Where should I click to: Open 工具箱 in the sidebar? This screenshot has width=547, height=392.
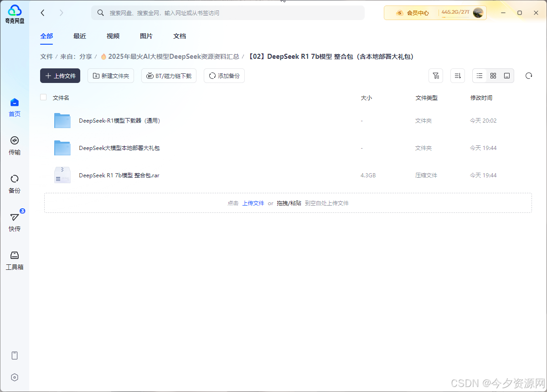click(15, 261)
